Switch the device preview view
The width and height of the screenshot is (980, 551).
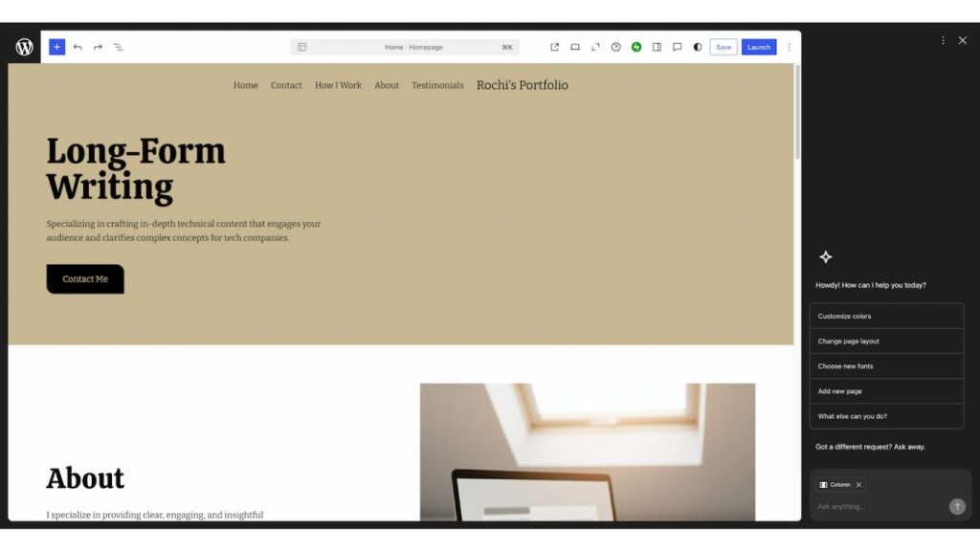pos(574,46)
